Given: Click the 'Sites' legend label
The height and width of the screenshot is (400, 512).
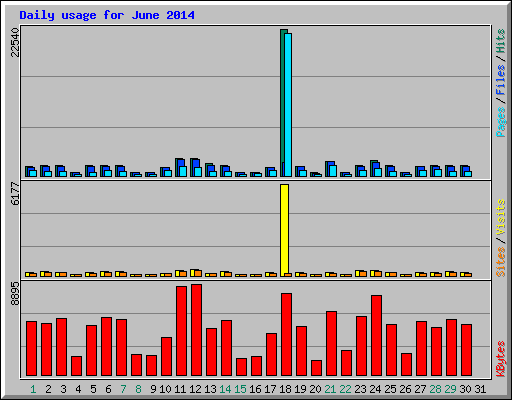Looking at the screenshot, I should coord(501,262).
